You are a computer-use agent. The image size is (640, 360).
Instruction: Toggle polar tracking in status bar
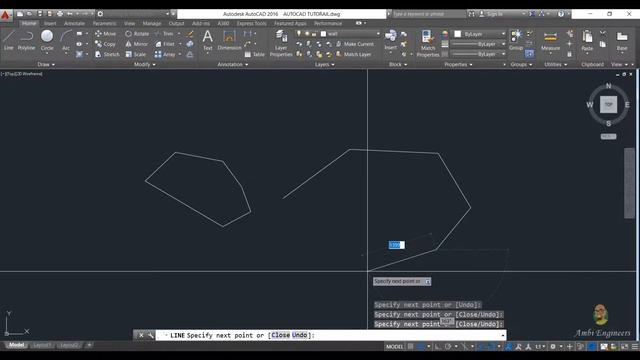448,347
